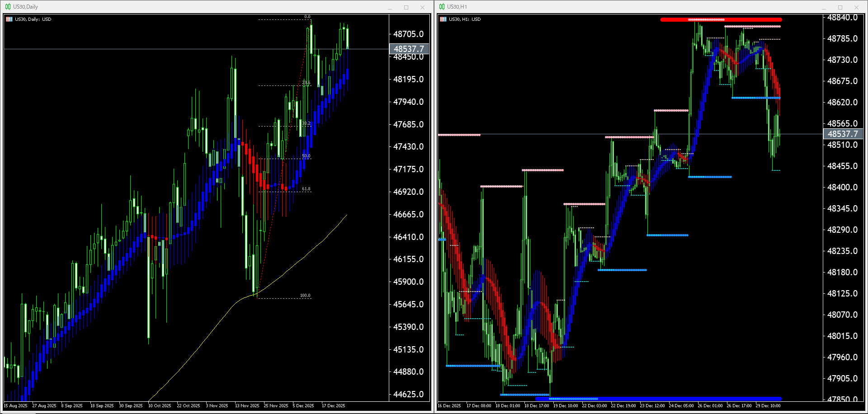Maximize the US30,H1 chart window

[840, 7]
